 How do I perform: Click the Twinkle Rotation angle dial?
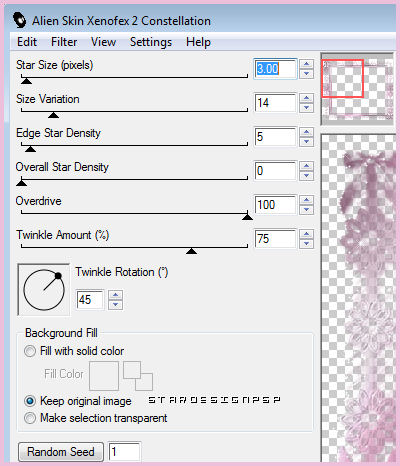[x=44, y=290]
